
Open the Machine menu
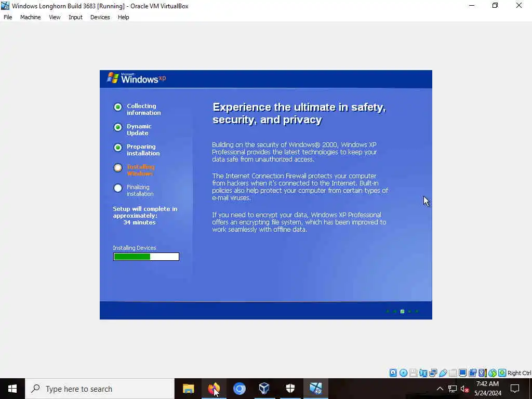pyautogui.click(x=31, y=17)
